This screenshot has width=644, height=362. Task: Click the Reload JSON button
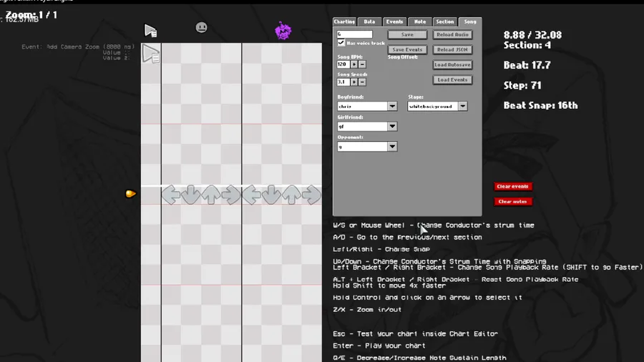[x=453, y=49]
